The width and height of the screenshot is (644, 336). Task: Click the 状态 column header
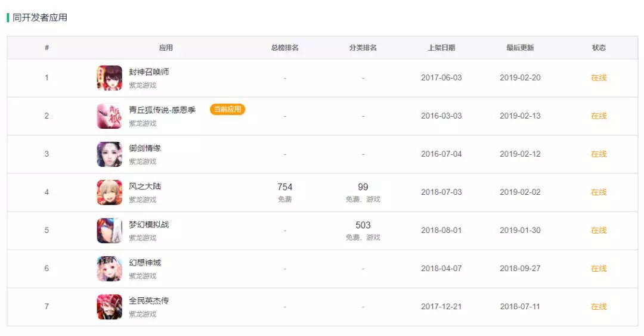point(599,48)
